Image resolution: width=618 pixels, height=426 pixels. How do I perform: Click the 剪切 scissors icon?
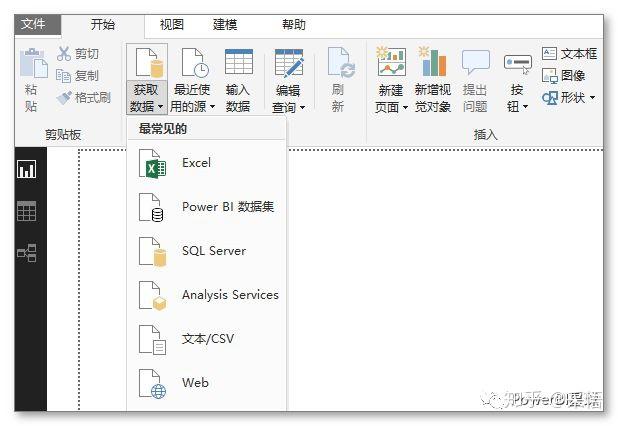coord(63,54)
